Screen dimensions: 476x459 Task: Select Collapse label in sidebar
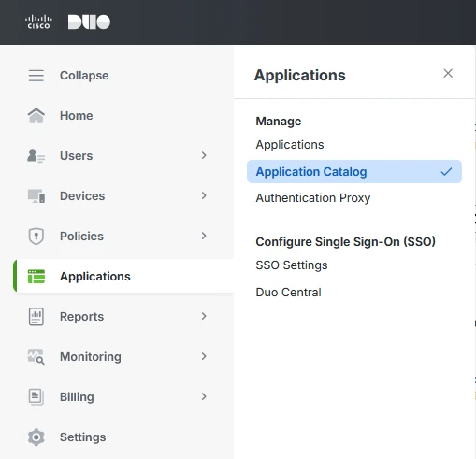(84, 76)
